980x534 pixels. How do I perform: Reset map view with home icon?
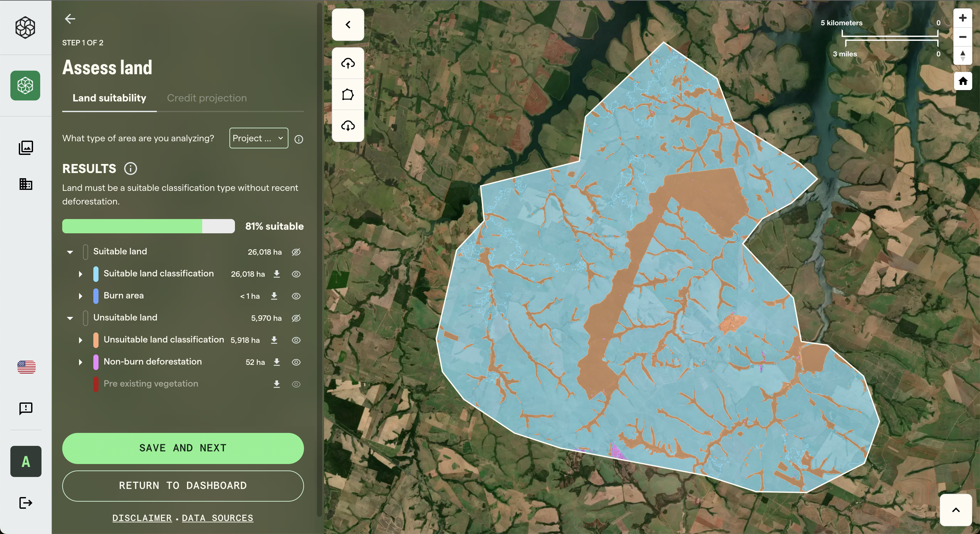pyautogui.click(x=962, y=81)
